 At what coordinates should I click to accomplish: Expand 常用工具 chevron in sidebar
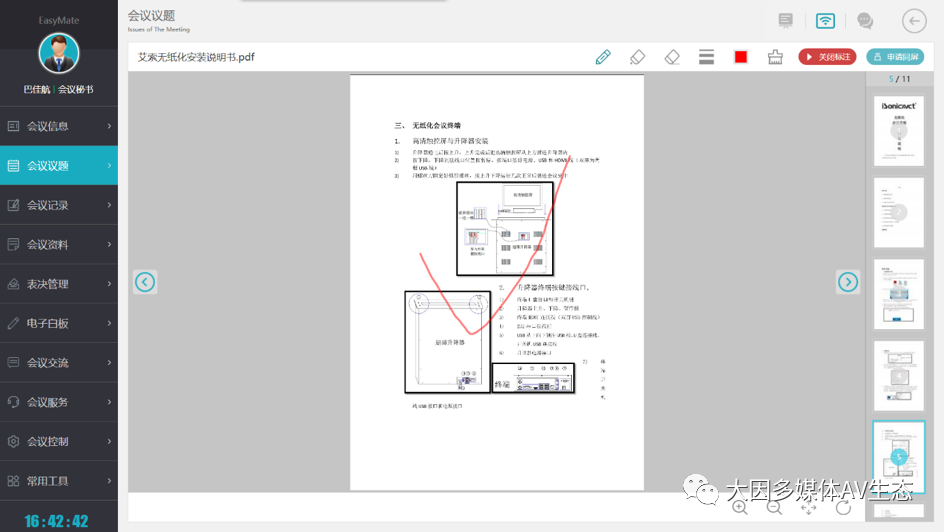click(109, 481)
